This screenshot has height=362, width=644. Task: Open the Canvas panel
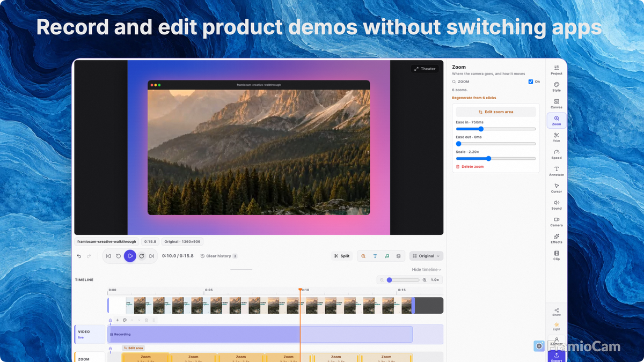[x=557, y=104]
